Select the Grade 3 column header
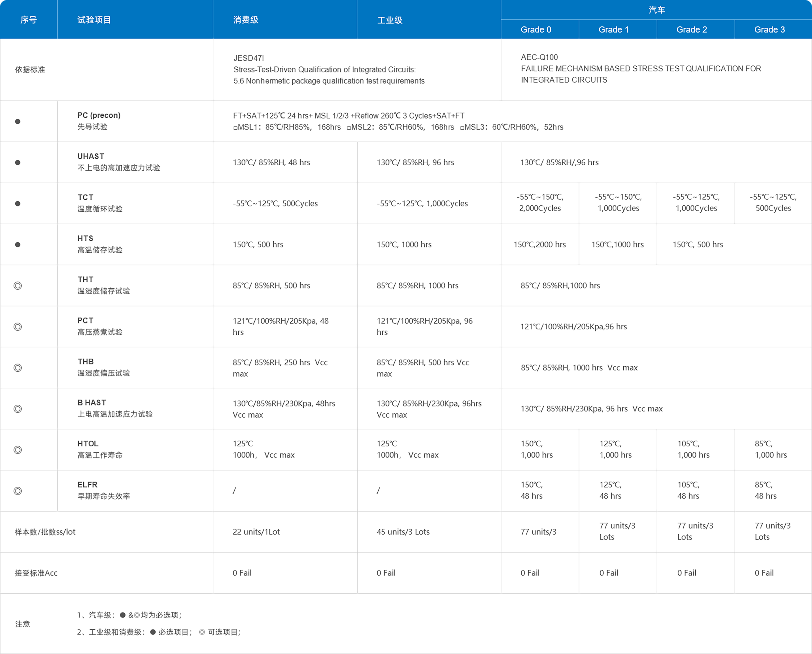 [x=770, y=29]
